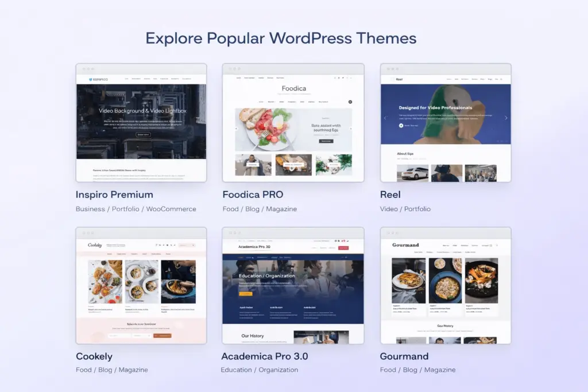This screenshot has width=588, height=392.
Task: Click the play icon in Reel hero
Action: coord(402,125)
